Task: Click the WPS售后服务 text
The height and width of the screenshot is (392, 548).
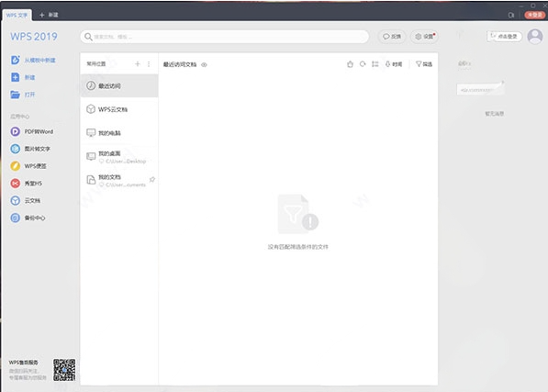Action: point(24,363)
